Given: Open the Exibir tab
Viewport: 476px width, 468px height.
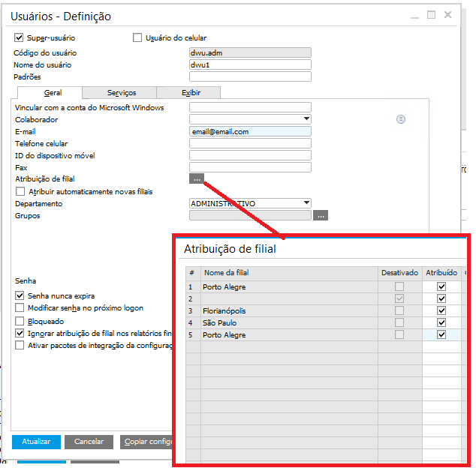Looking at the screenshot, I should pyautogui.click(x=190, y=93).
